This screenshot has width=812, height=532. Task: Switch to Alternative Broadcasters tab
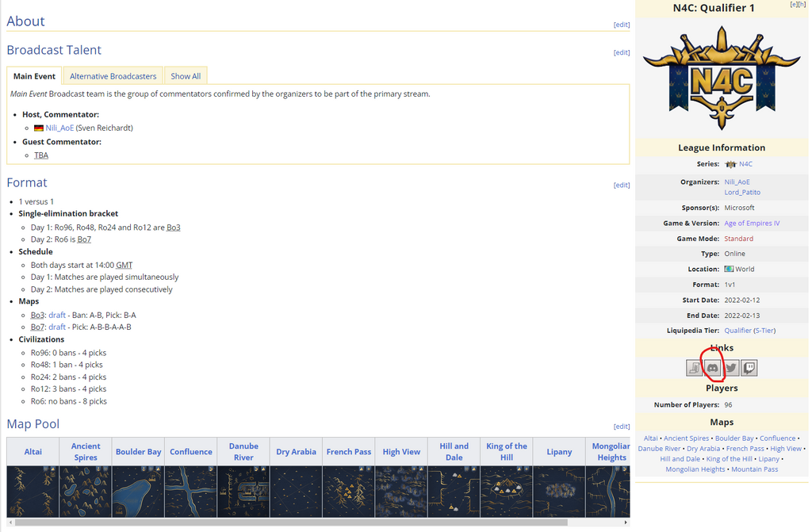coord(113,76)
